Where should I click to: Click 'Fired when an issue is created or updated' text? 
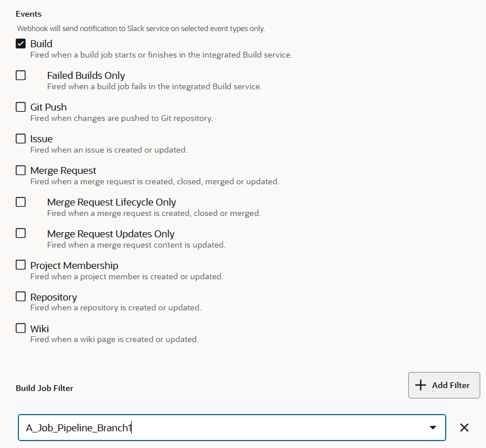pyautogui.click(x=109, y=150)
